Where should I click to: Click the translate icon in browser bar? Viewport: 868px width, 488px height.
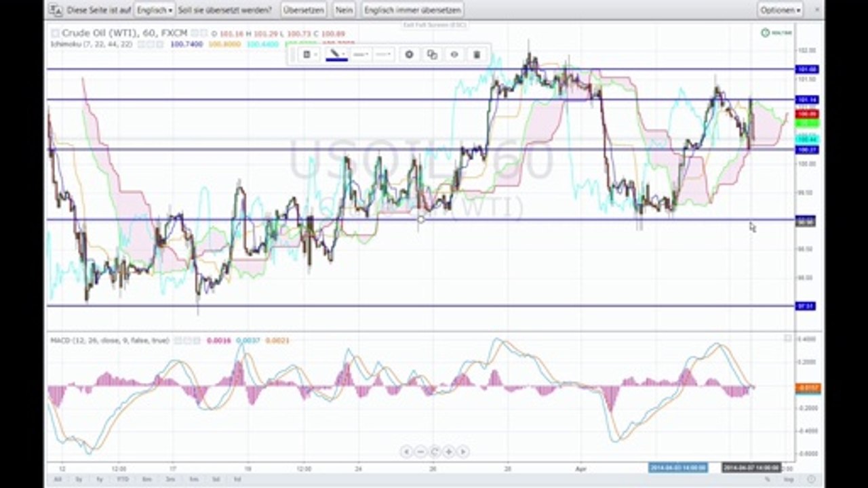point(56,10)
